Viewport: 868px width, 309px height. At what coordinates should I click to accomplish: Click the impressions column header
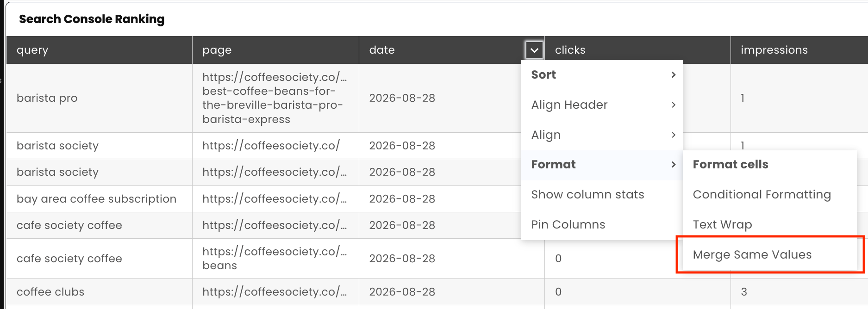[x=799, y=50]
